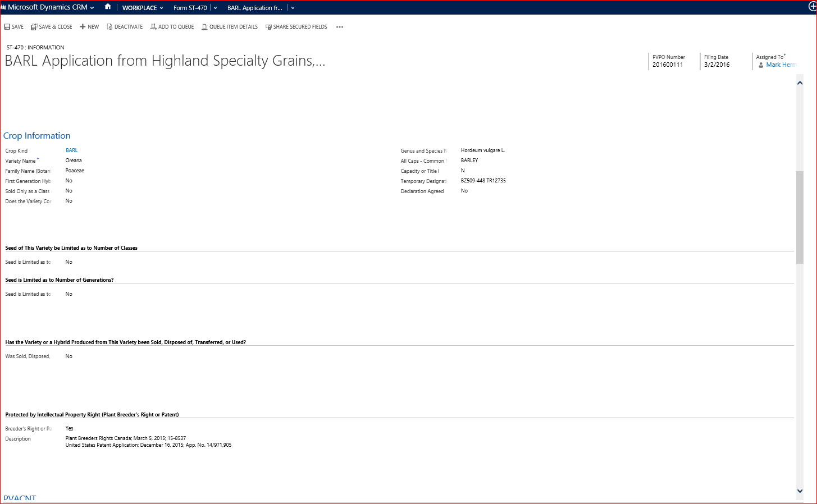Click the vertical scrollbar thumb
Image resolution: width=817 pixels, height=504 pixels.
(800, 217)
